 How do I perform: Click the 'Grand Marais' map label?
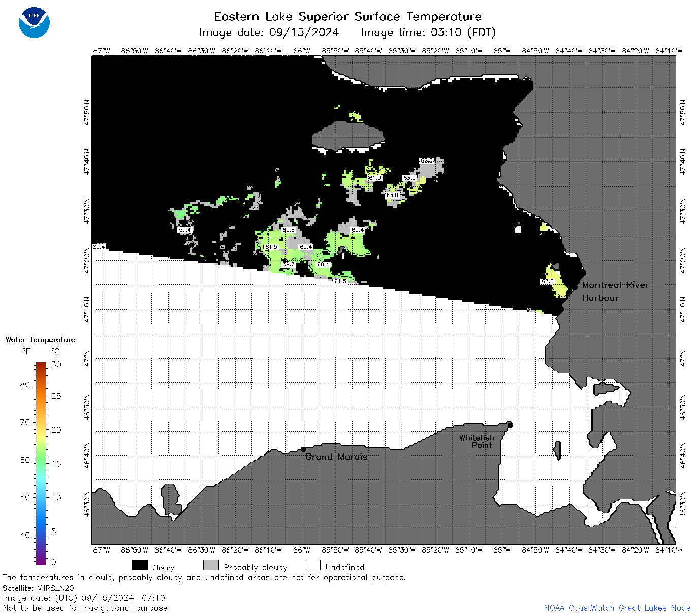point(336,457)
